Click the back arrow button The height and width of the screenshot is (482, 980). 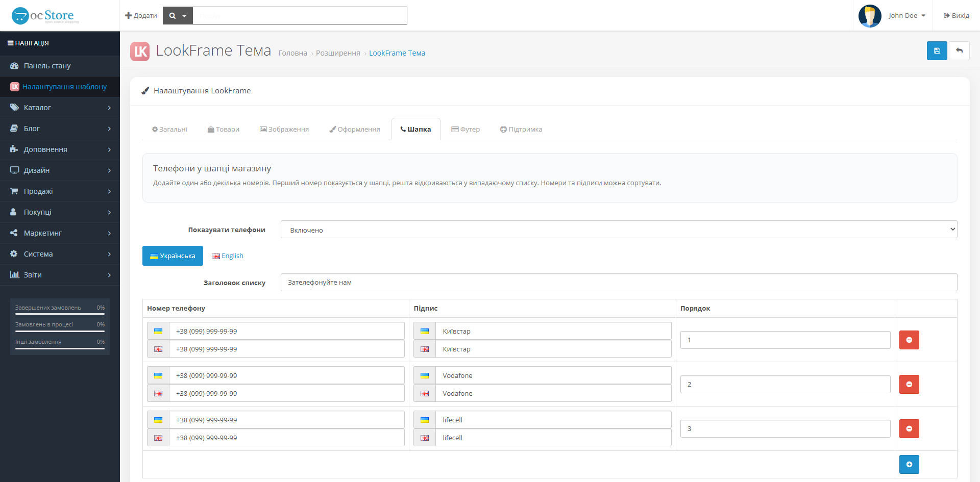tap(959, 50)
